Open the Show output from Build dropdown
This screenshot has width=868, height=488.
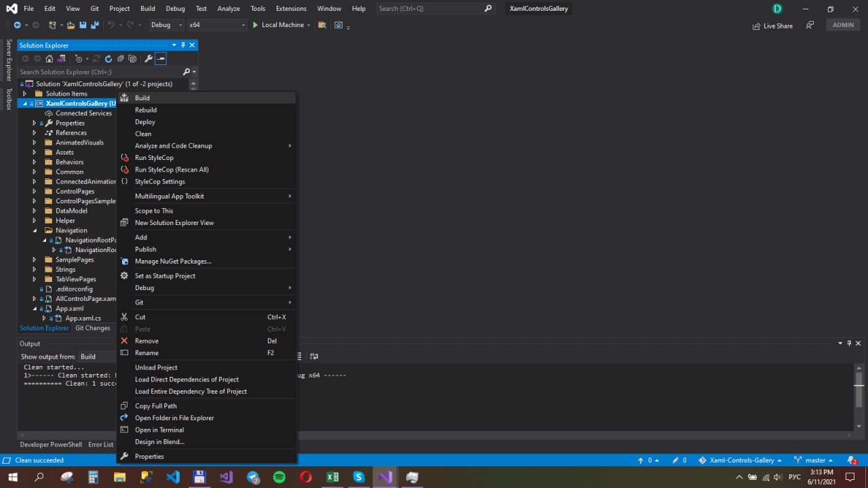pyautogui.click(x=98, y=357)
